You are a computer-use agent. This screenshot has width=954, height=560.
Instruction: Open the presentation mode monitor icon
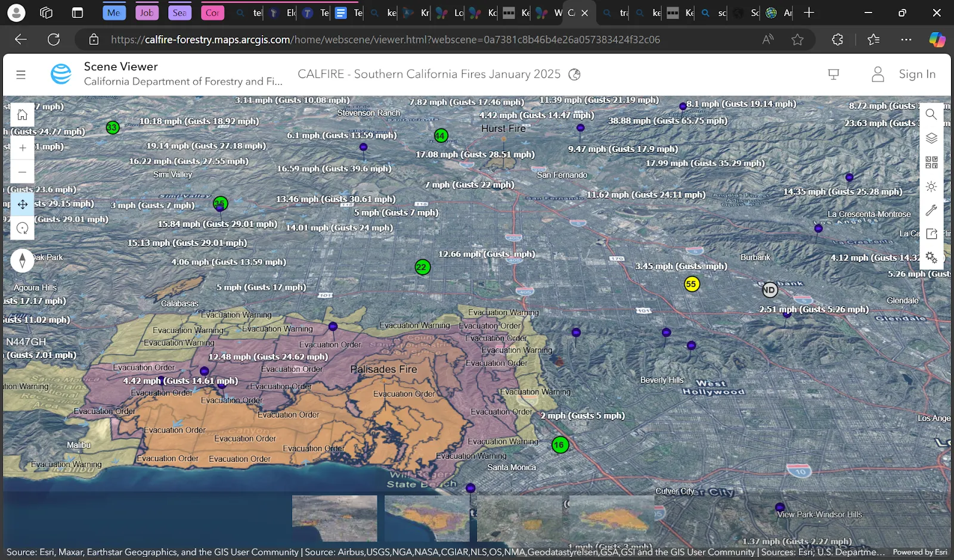[x=834, y=74]
